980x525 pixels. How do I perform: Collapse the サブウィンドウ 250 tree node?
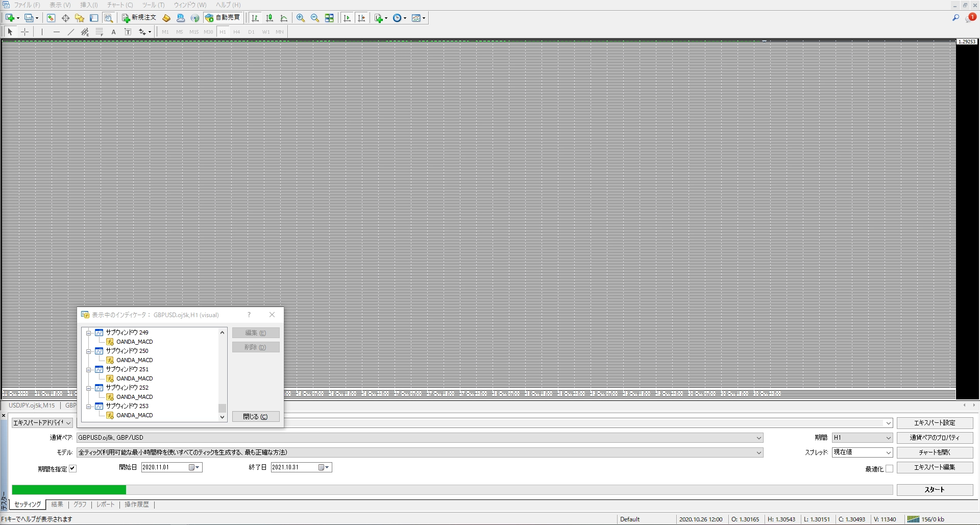click(88, 351)
